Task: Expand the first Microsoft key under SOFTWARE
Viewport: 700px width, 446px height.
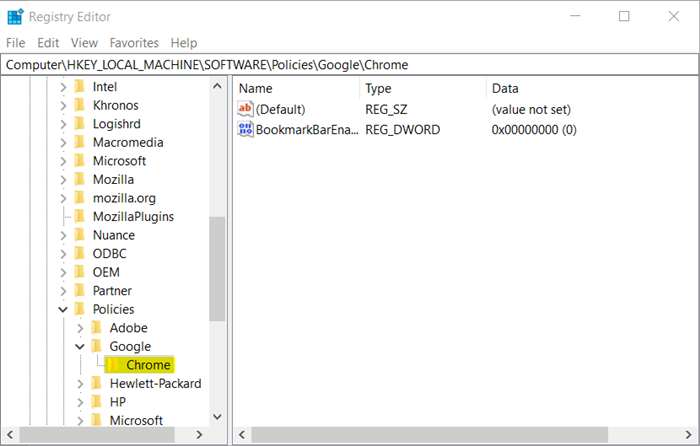Action: point(63,161)
